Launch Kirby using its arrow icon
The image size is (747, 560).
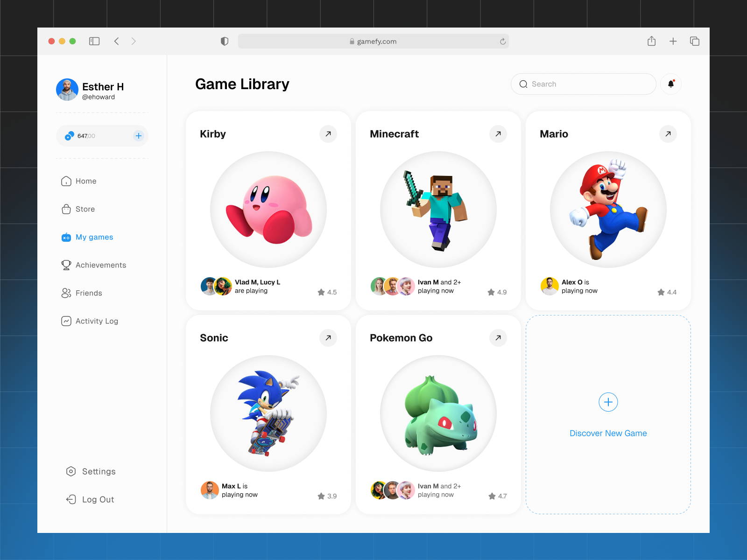click(x=328, y=134)
